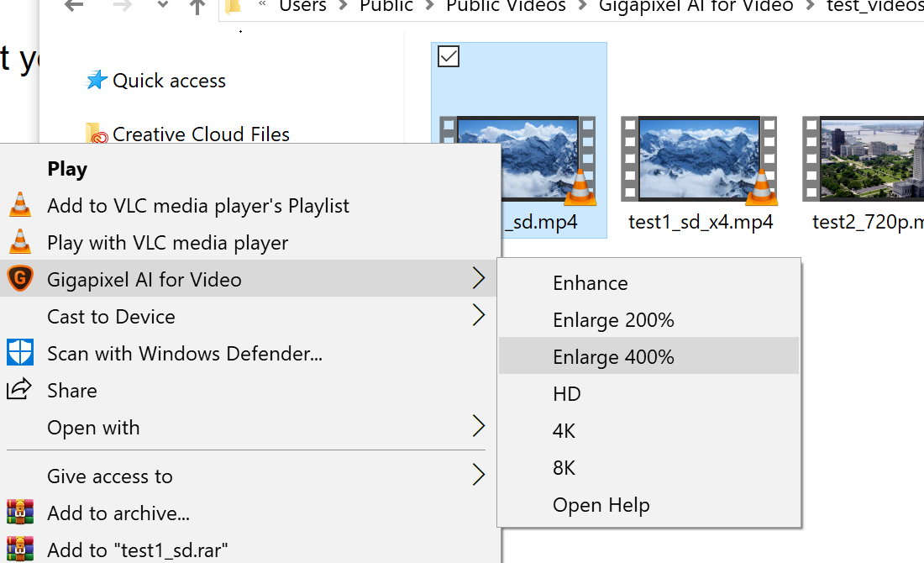Open dropdown arrow after Gigapixel AI breadcrumb
The height and width of the screenshot is (563, 924).
811,6
